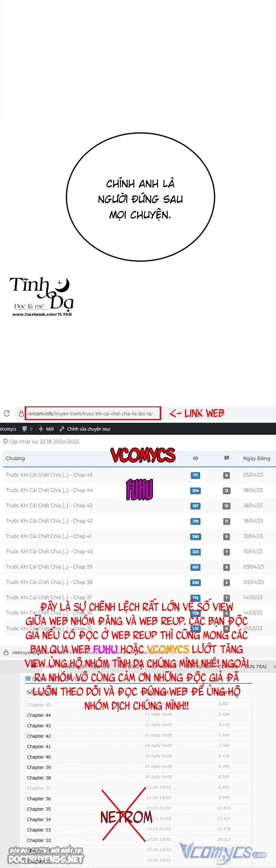Click the comment bubble icon in admin bar
Screen dimensions: 276x868
point(25,429)
